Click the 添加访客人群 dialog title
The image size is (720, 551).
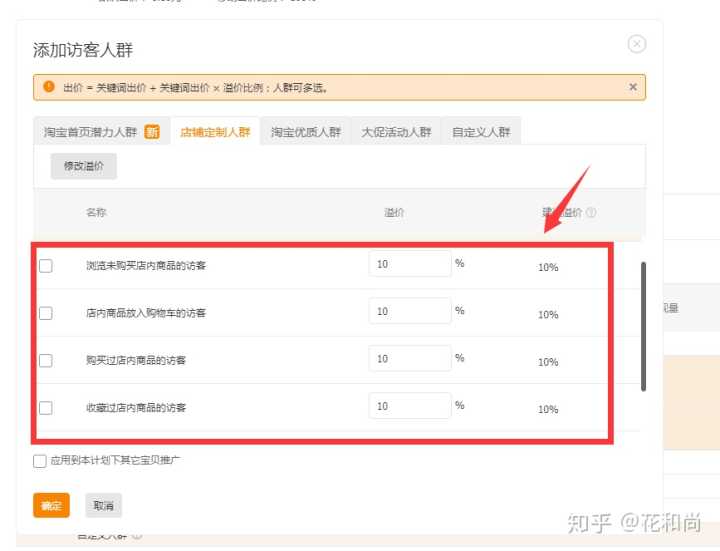83,50
